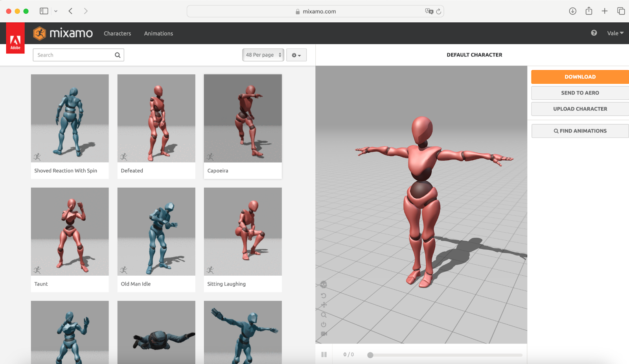Click the 0 / 0 frame counter
629x364 pixels.
349,355
